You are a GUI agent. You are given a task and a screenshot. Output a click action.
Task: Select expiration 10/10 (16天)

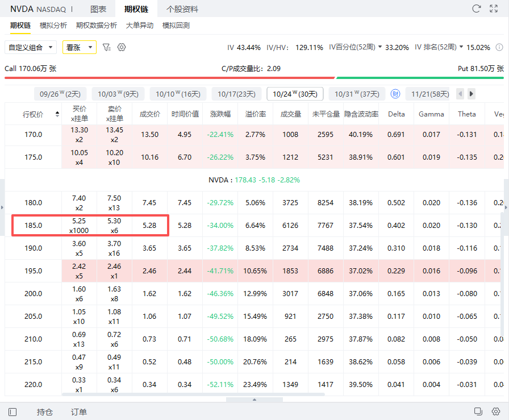[178, 94]
